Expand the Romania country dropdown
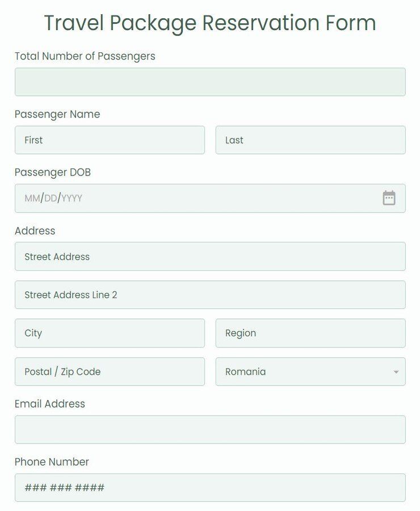The height and width of the screenshot is (511, 420). [310, 372]
